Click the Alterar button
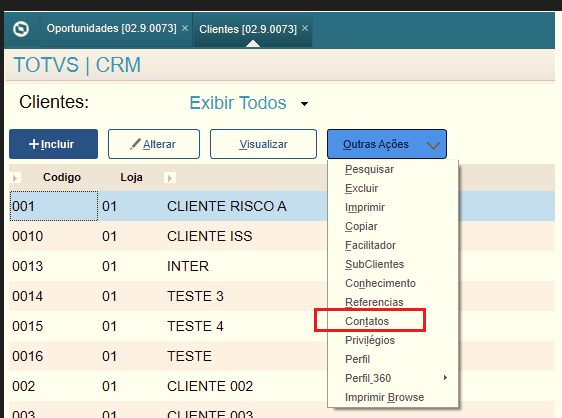 point(154,144)
